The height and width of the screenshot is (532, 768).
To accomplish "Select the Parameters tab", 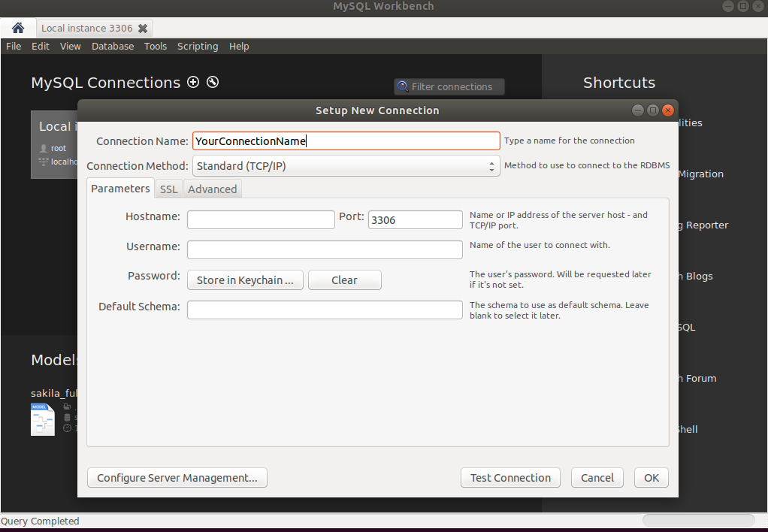I will pos(120,189).
